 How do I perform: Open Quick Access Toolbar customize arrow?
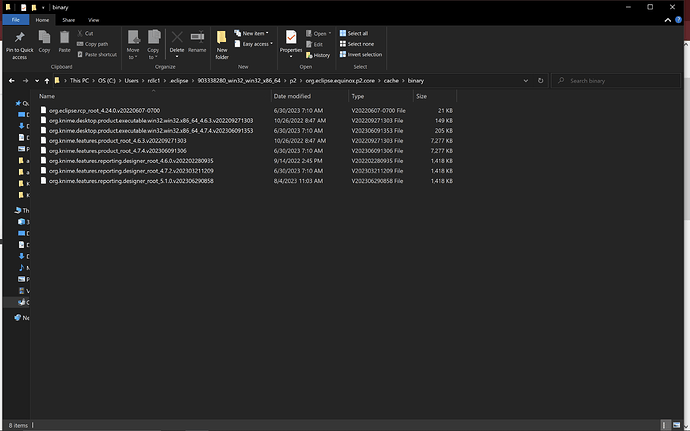43,7
